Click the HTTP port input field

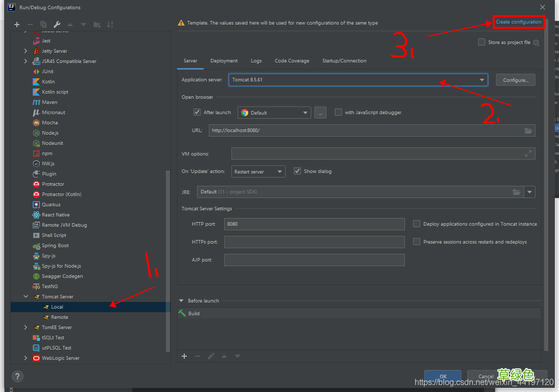click(x=314, y=224)
